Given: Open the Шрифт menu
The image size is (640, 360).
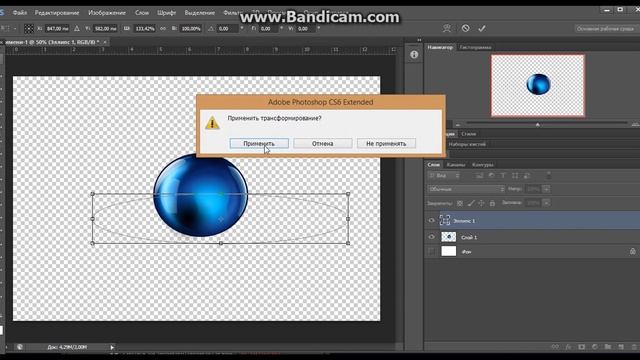Looking at the screenshot, I should click(x=167, y=13).
